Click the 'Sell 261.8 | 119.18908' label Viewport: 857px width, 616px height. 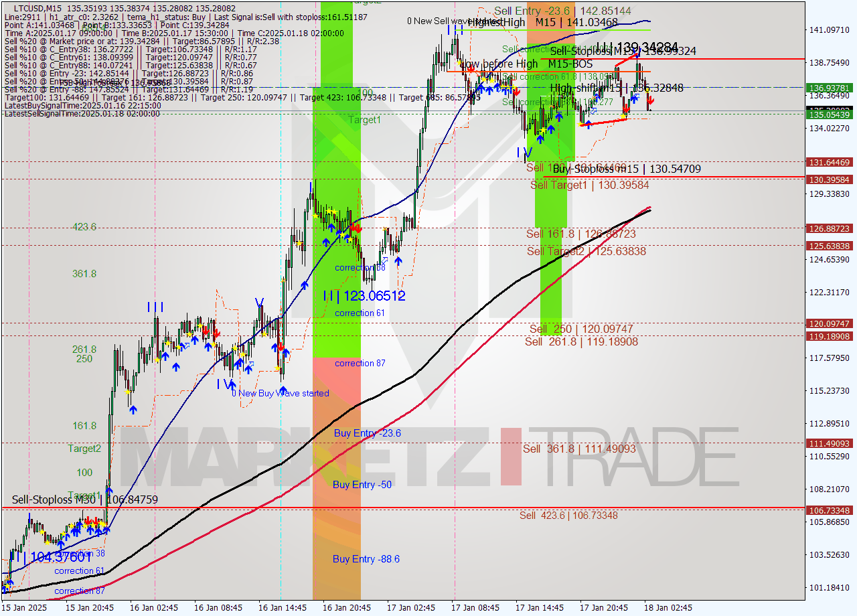click(x=581, y=341)
